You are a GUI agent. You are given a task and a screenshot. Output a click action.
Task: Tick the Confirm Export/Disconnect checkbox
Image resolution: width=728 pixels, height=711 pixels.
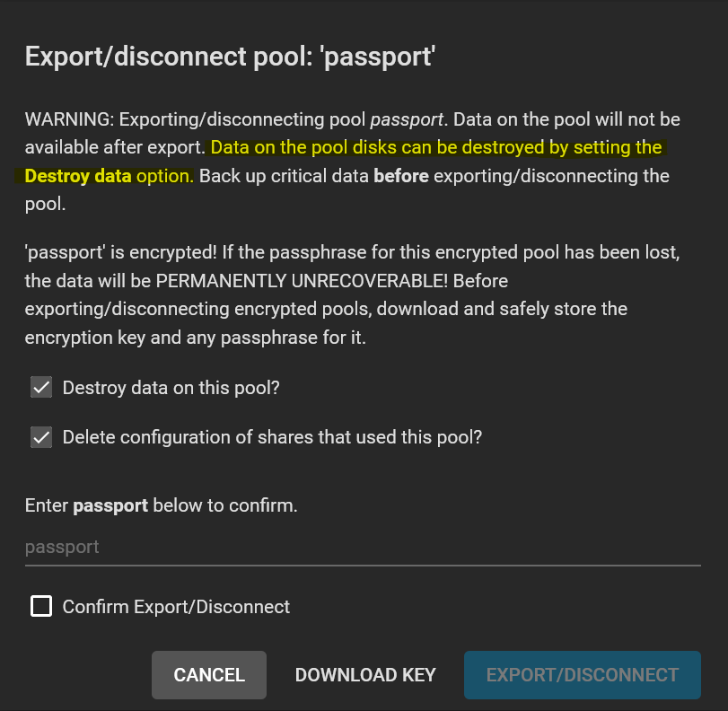click(41, 607)
